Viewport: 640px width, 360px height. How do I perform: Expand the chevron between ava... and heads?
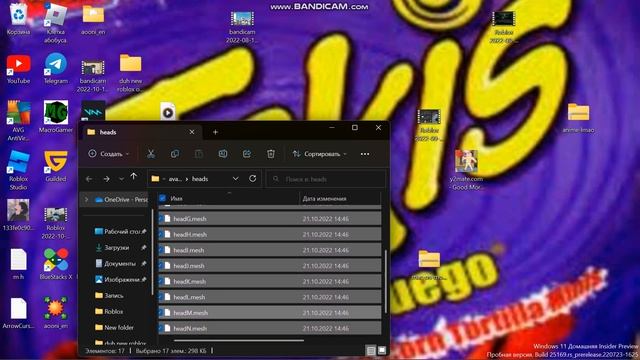click(187, 179)
